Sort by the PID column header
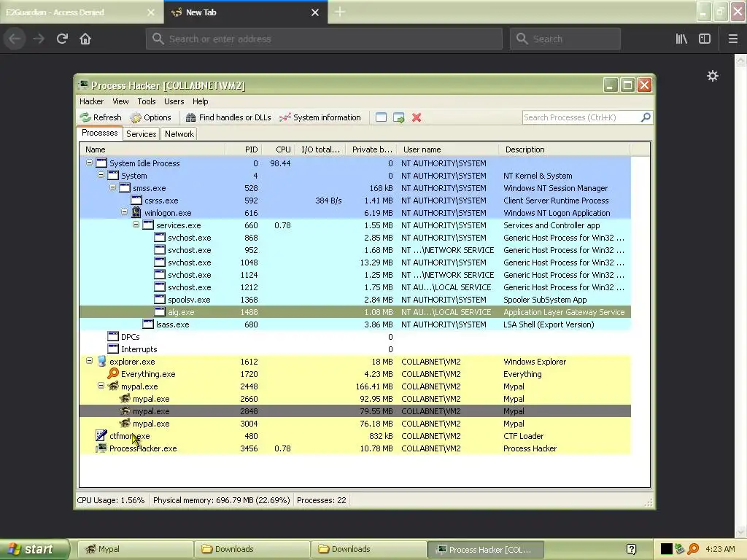Image resolution: width=747 pixels, height=560 pixels. 243,149
